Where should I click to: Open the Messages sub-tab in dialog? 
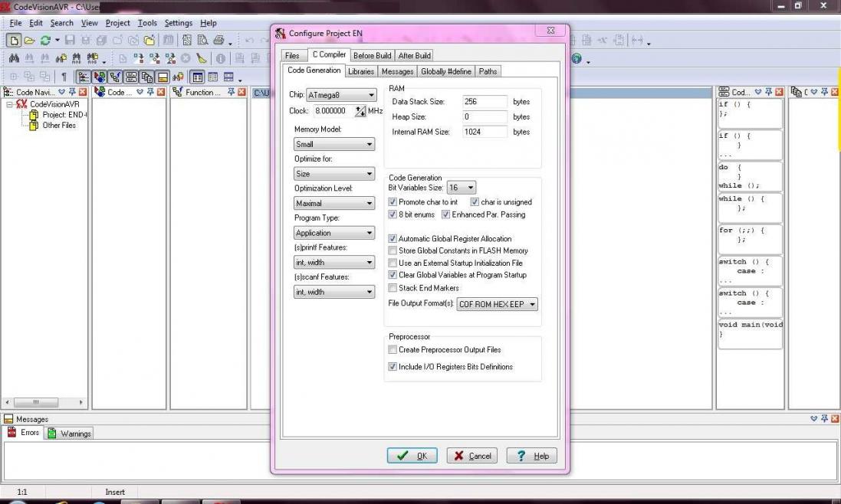[397, 72]
